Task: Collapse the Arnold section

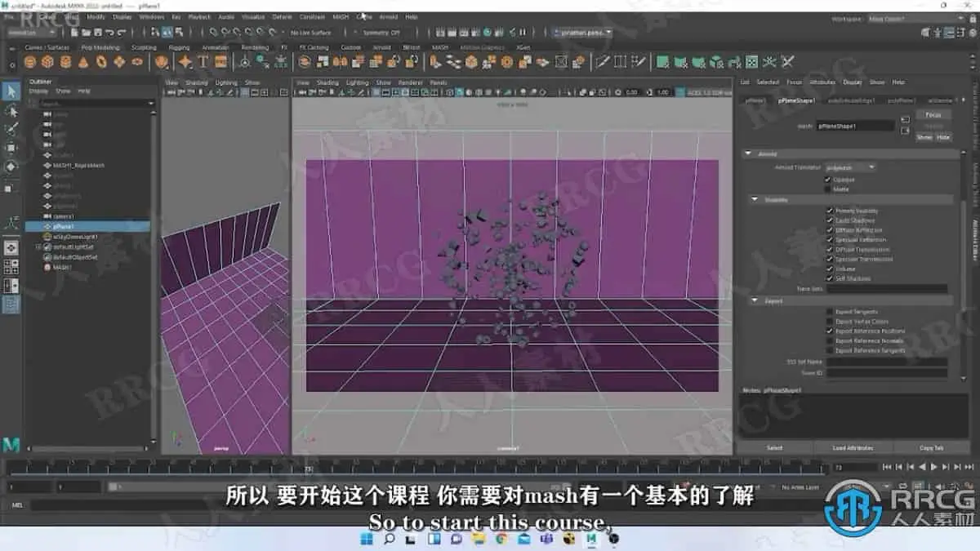Action: (747, 153)
